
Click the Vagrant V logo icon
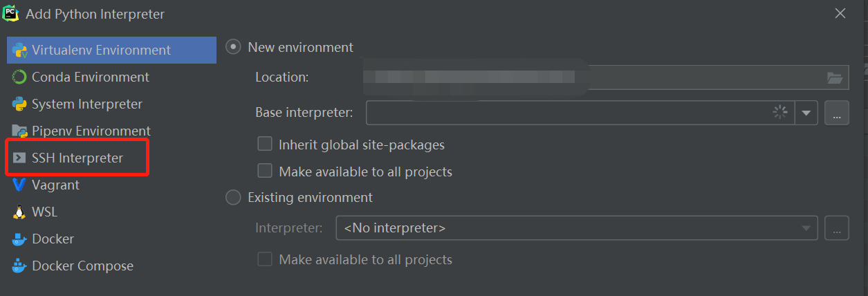point(19,185)
